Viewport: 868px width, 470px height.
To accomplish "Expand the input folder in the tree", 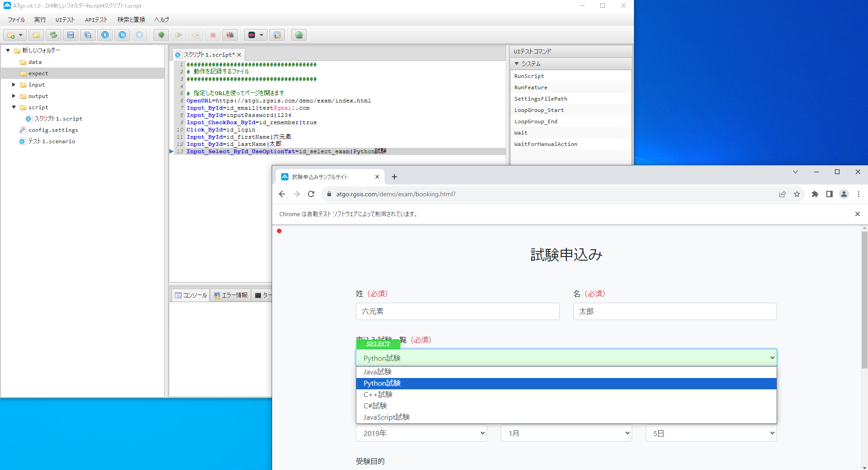I will pyautogui.click(x=14, y=84).
